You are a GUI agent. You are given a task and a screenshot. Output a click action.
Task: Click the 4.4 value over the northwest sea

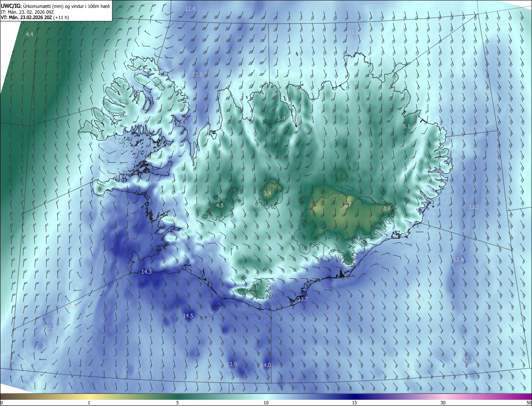pyautogui.click(x=30, y=34)
